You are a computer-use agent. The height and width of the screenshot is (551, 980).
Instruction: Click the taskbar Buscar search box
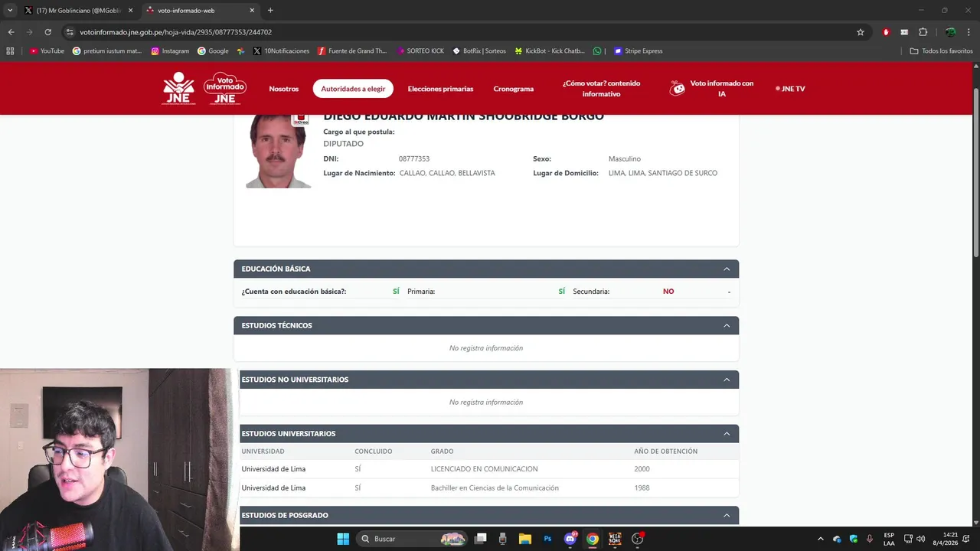412,539
